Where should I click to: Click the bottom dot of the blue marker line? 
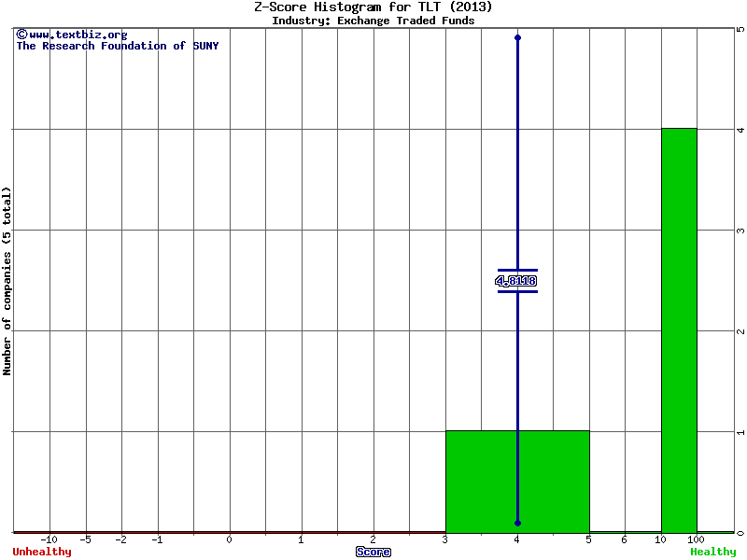click(518, 524)
